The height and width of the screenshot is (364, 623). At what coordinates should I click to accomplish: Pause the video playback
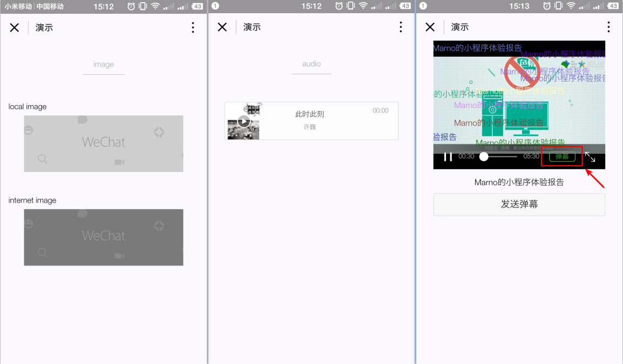click(x=448, y=157)
